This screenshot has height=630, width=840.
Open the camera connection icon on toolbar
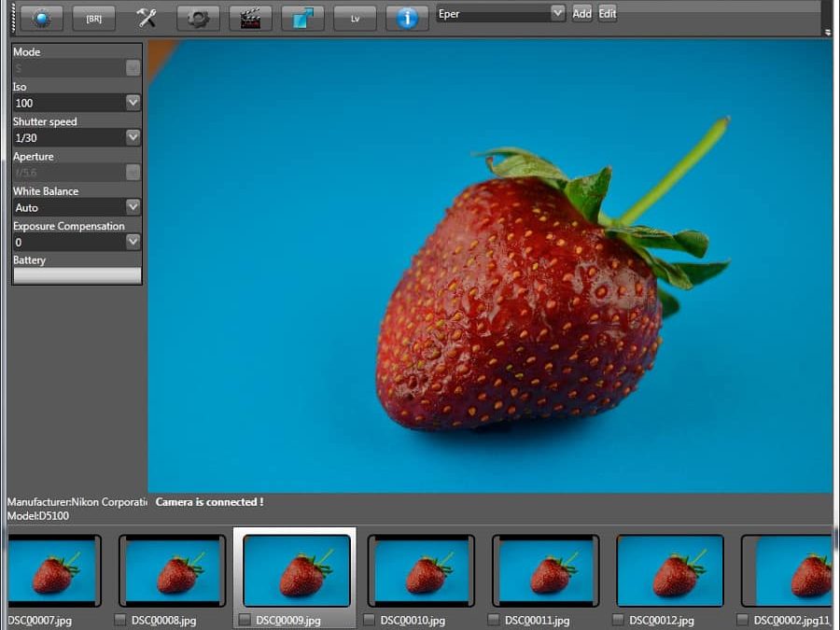pyautogui.click(x=39, y=17)
